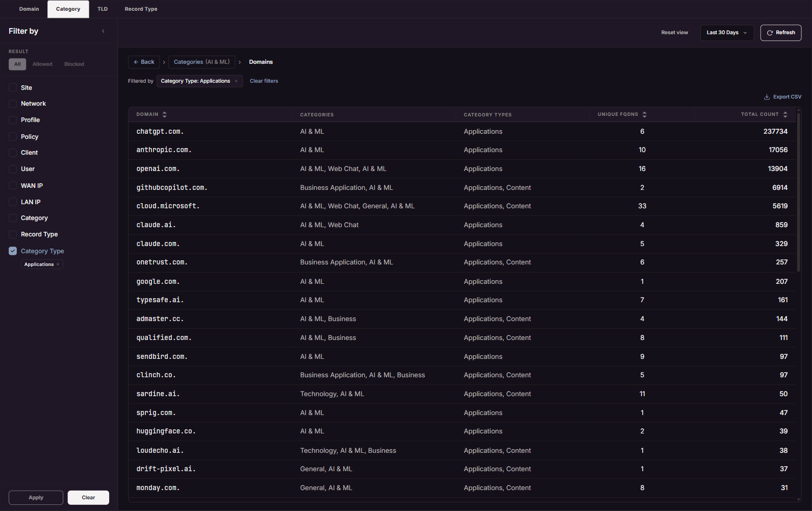Enable the WAN IP filter checkbox

click(13, 186)
